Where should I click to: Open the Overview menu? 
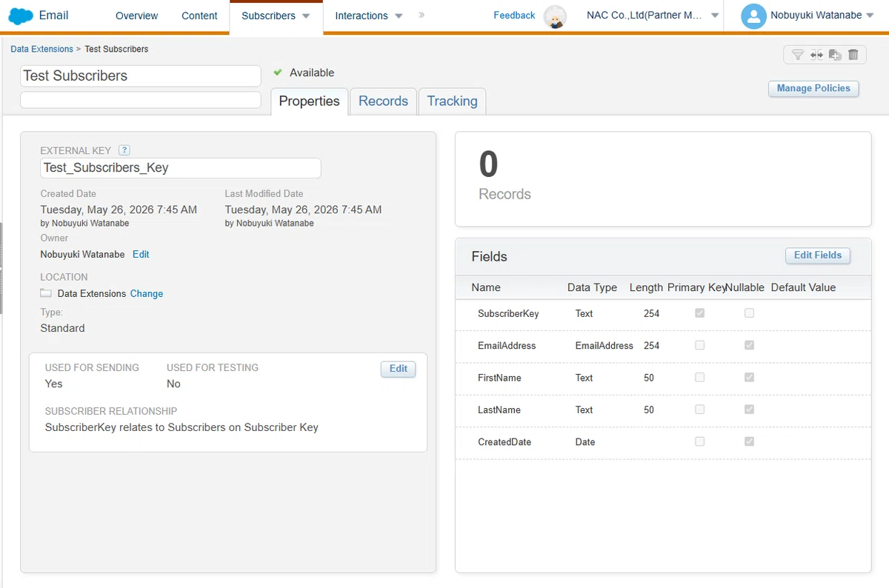click(137, 16)
